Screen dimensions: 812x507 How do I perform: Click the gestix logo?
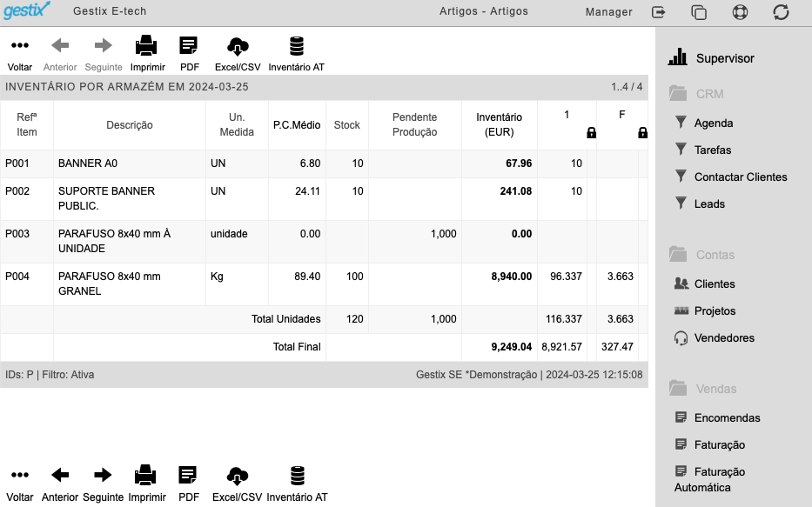coord(27,10)
